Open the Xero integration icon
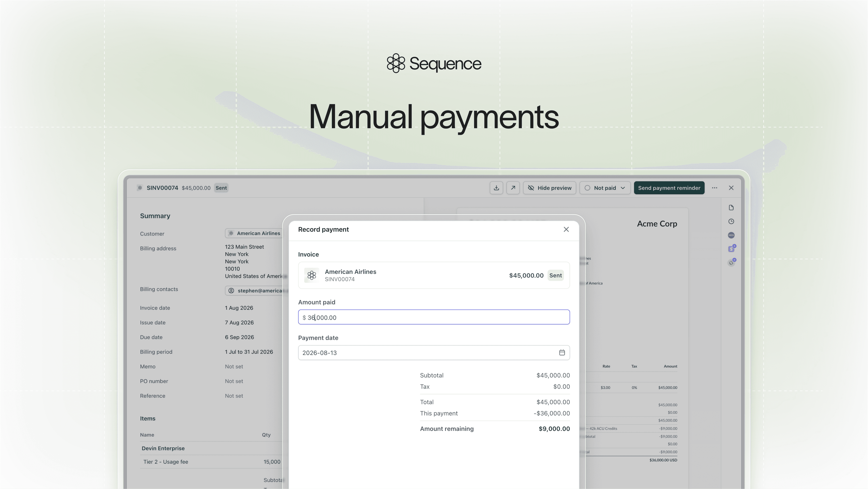868x489 pixels. (x=731, y=235)
